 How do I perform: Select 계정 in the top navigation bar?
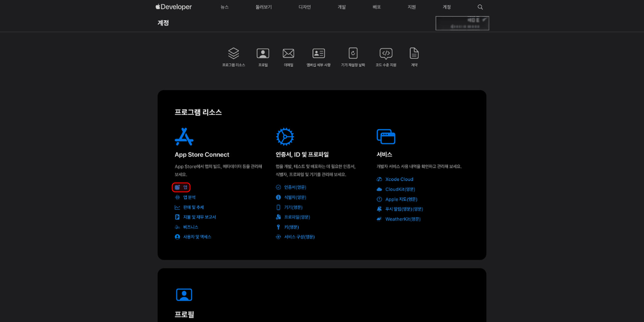tap(446, 7)
